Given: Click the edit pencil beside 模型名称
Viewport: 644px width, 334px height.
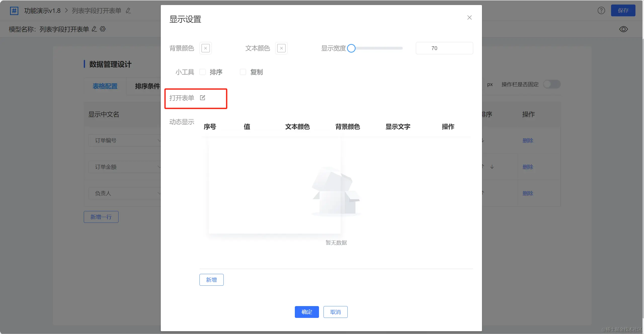Looking at the screenshot, I should coord(94,29).
